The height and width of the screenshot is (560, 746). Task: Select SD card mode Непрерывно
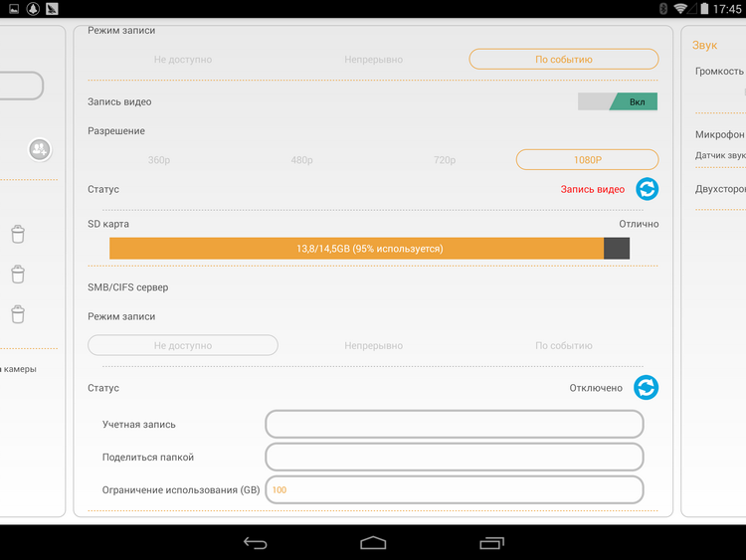tap(373, 60)
